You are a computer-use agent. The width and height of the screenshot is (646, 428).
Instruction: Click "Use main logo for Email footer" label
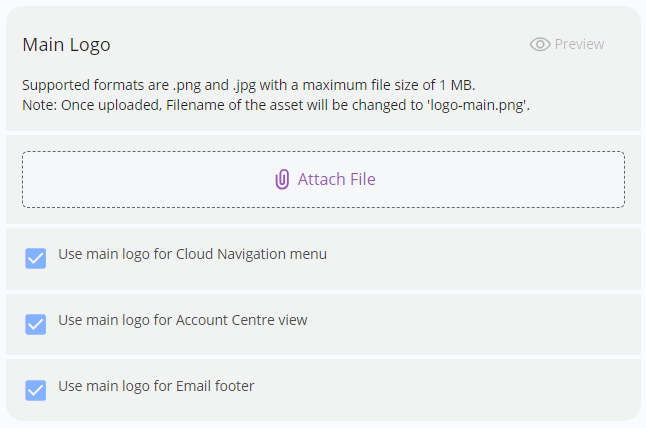coord(156,385)
